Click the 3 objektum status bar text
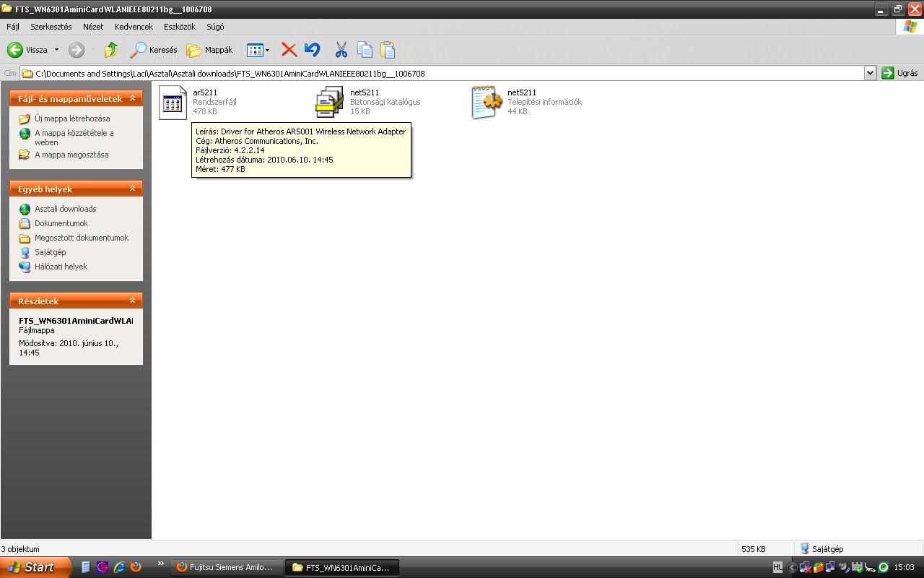 [x=21, y=549]
